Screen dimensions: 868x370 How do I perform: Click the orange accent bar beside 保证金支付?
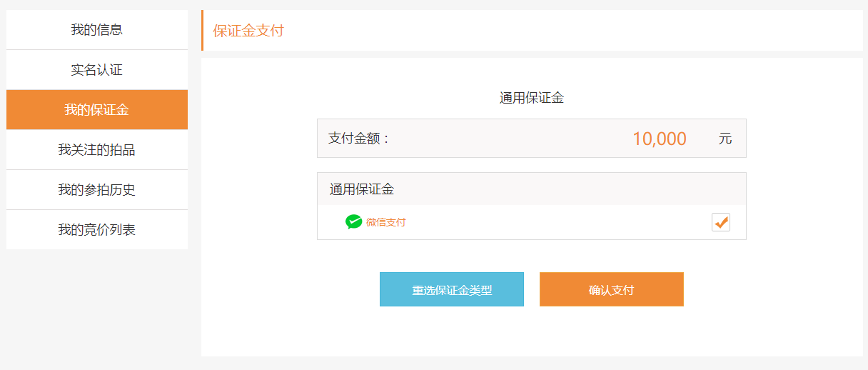(x=203, y=31)
